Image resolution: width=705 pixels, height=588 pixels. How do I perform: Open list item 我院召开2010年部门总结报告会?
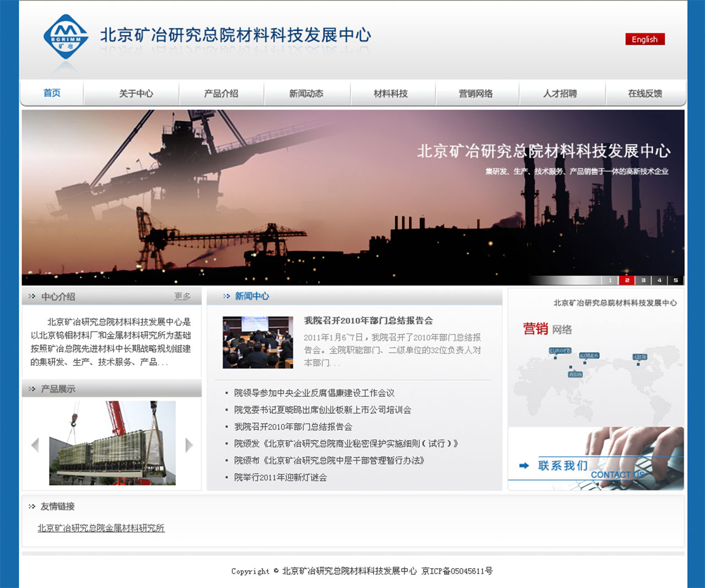click(293, 427)
